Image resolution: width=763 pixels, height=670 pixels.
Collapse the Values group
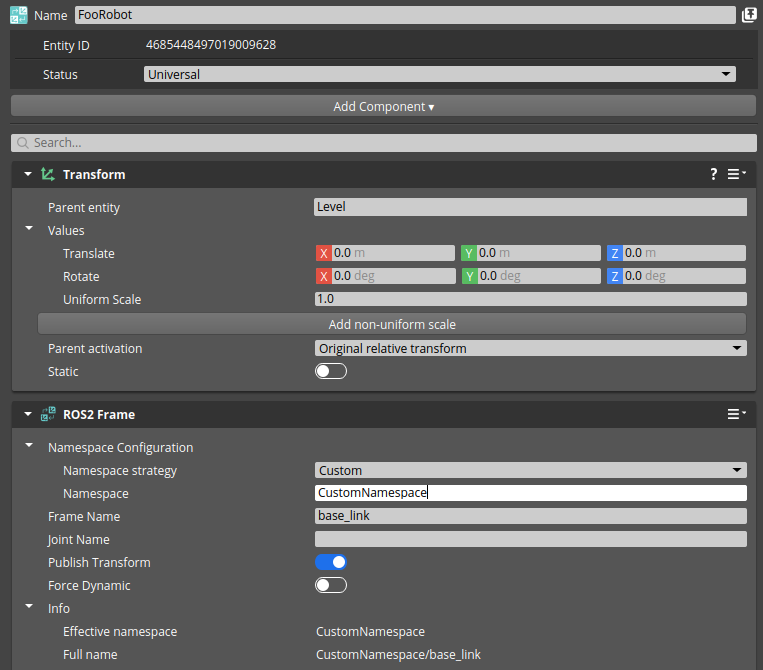pyautogui.click(x=29, y=228)
